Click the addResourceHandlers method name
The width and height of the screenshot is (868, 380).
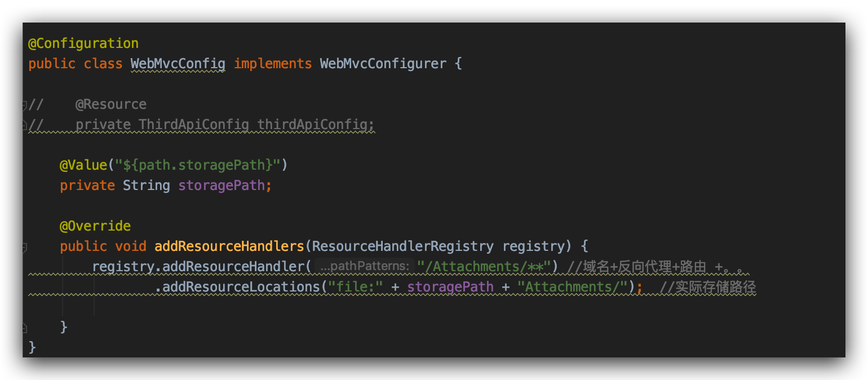point(229,246)
